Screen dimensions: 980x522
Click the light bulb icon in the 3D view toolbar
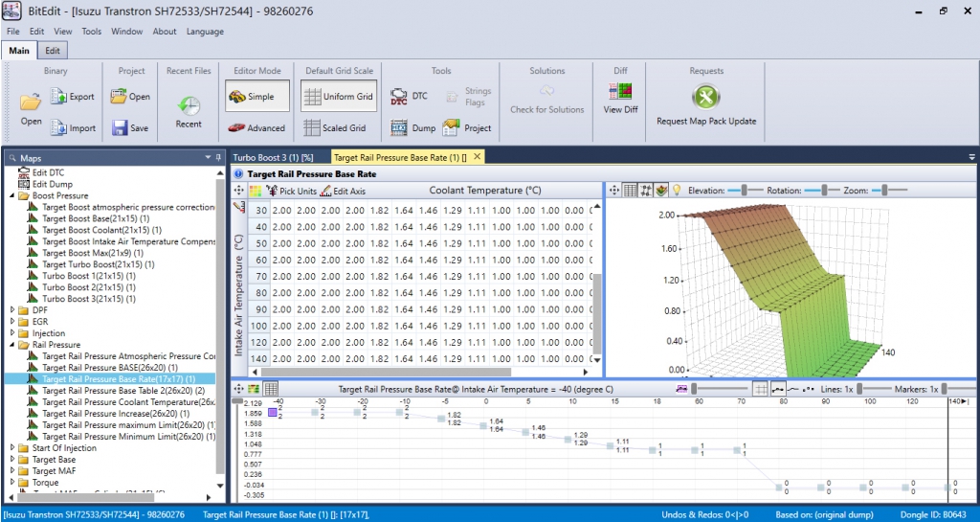coord(677,190)
